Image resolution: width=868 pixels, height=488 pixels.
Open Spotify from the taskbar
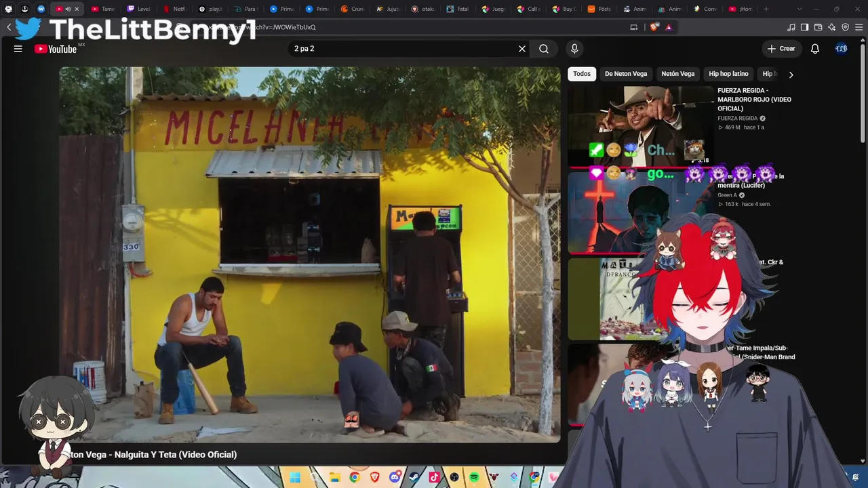pyautogui.click(x=474, y=478)
